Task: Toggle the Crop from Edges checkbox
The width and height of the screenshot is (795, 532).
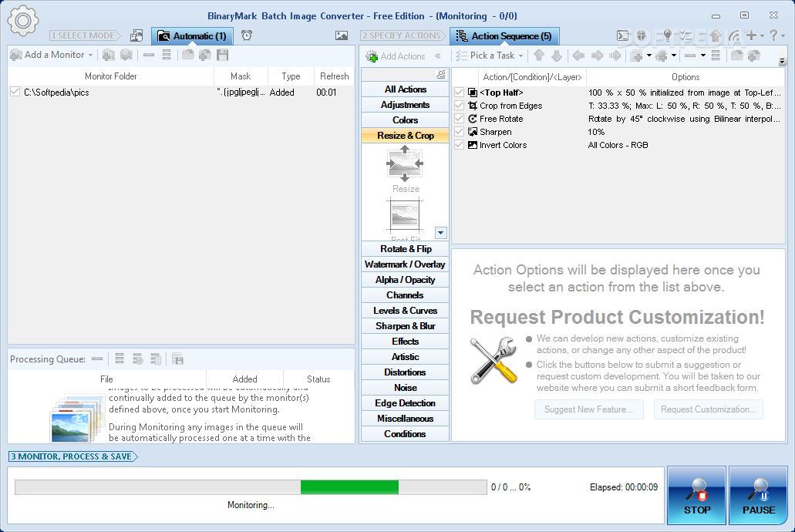Action: [459, 106]
